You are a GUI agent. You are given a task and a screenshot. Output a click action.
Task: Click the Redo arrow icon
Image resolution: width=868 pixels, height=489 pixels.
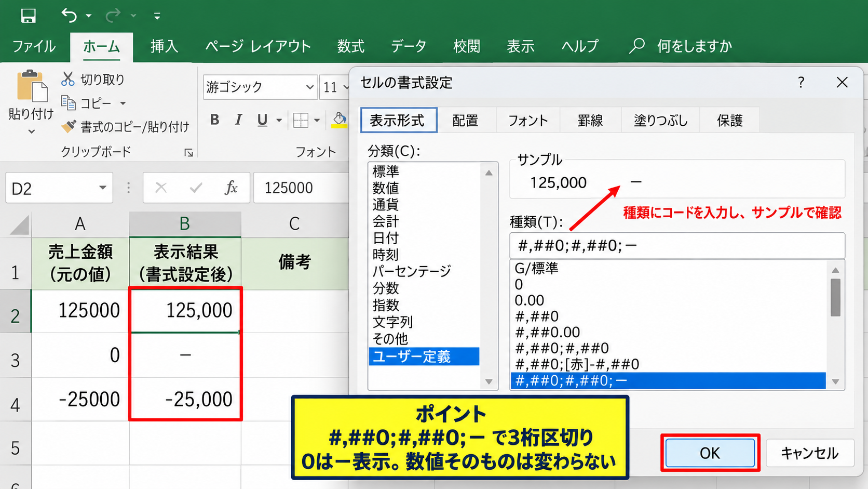tap(113, 16)
